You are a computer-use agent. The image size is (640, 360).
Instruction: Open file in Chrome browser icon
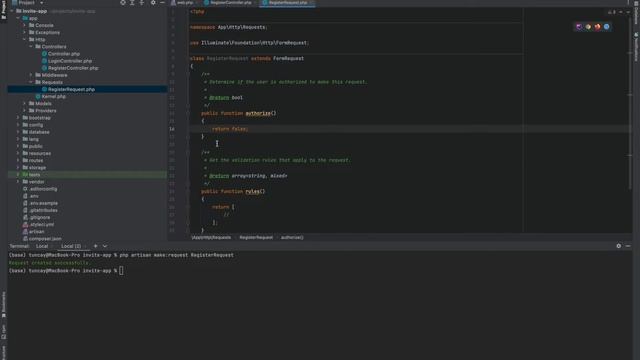pyautogui.click(x=588, y=27)
